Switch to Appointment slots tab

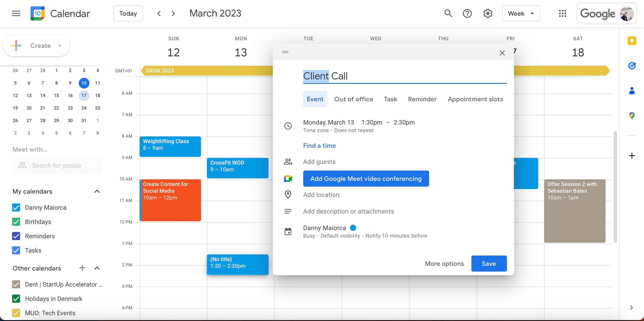tap(475, 99)
